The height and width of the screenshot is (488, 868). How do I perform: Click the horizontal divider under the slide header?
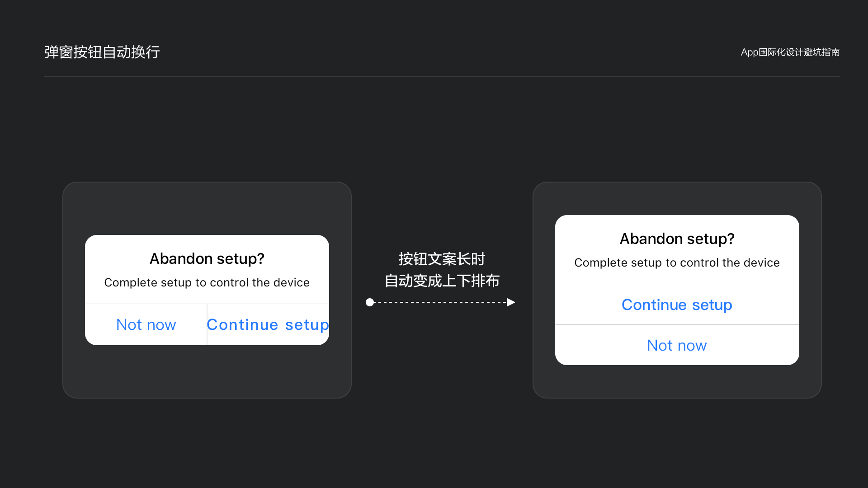pos(442,76)
